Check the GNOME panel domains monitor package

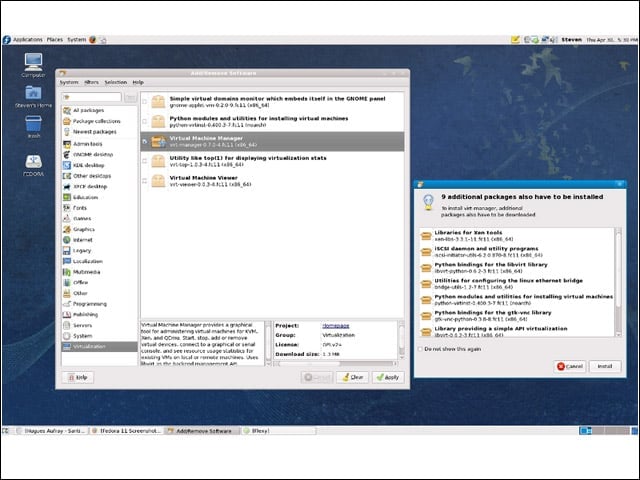point(144,102)
